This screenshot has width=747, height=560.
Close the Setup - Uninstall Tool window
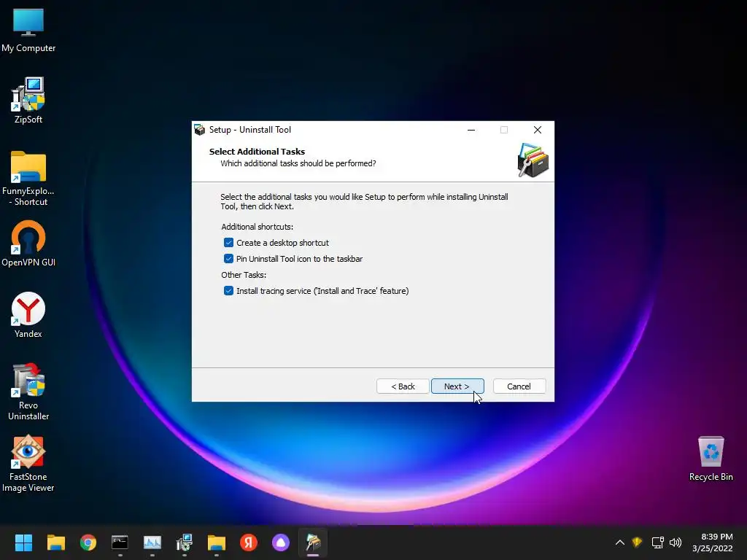(538, 130)
